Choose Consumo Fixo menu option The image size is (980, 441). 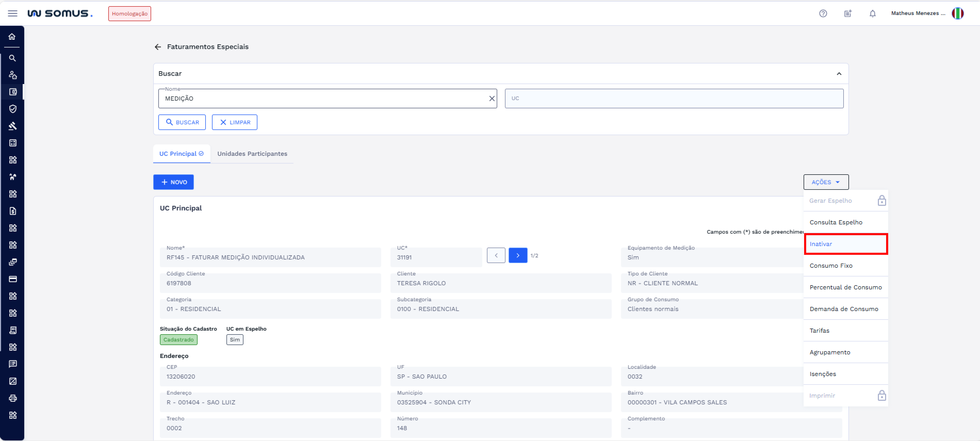(x=845, y=266)
